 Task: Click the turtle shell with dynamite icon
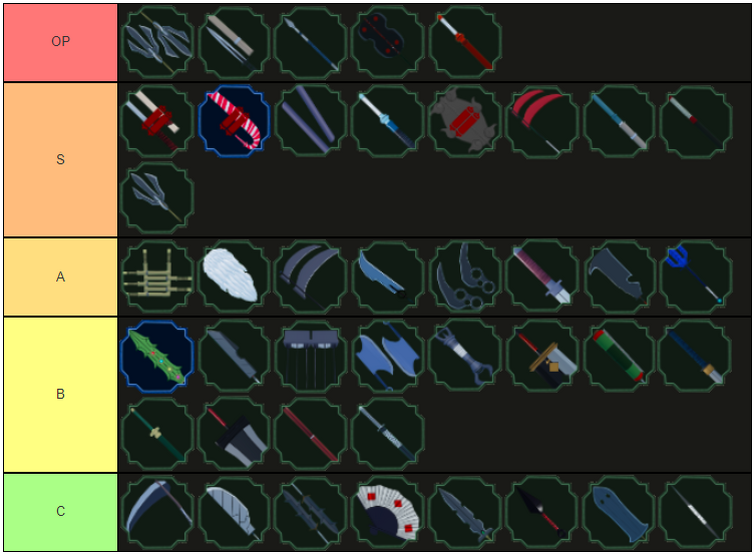(x=465, y=121)
